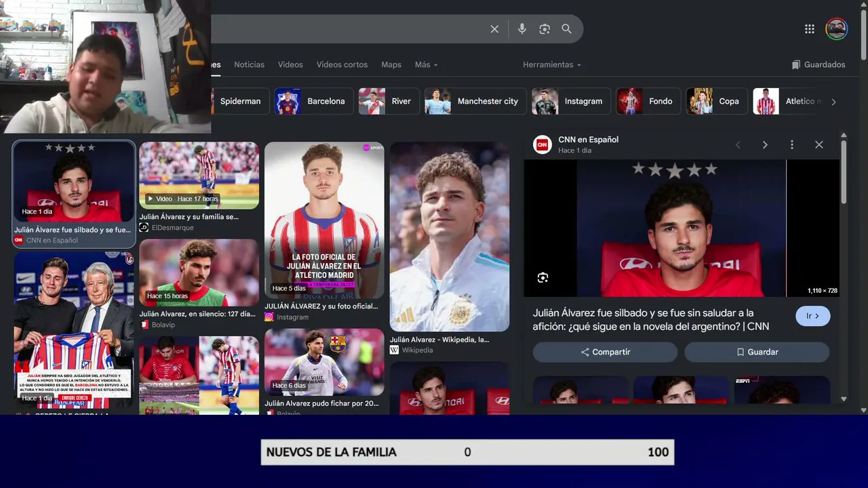The height and width of the screenshot is (488, 868).
Task: Filter images by Copa chip
Action: click(717, 101)
